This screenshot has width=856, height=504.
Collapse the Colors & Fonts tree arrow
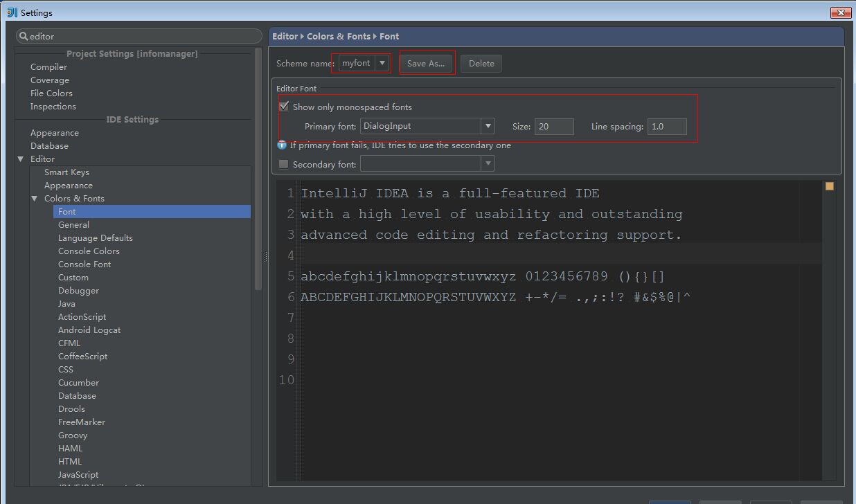click(35, 199)
